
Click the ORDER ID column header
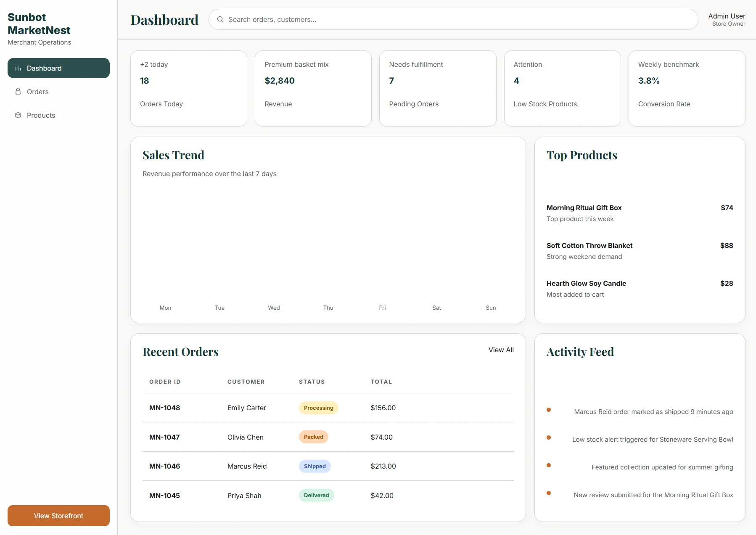click(165, 382)
